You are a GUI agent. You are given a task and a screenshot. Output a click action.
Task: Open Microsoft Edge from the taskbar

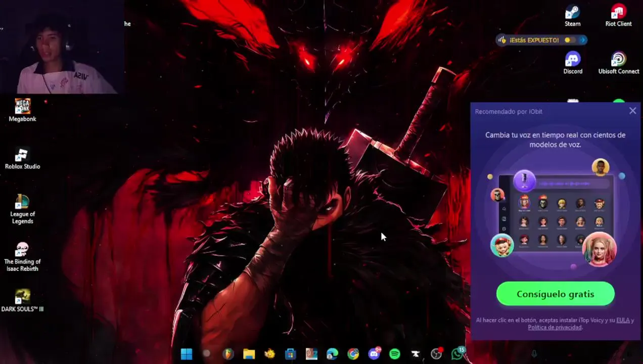coord(332,354)
